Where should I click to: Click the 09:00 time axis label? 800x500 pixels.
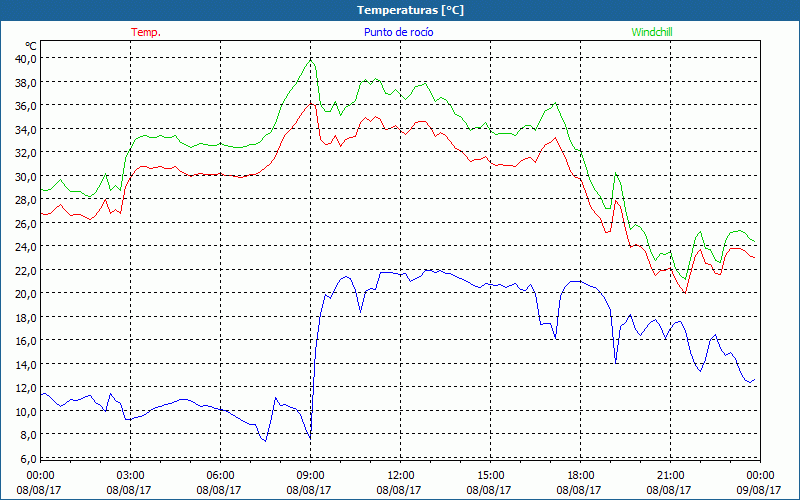[x=310, y=475]
